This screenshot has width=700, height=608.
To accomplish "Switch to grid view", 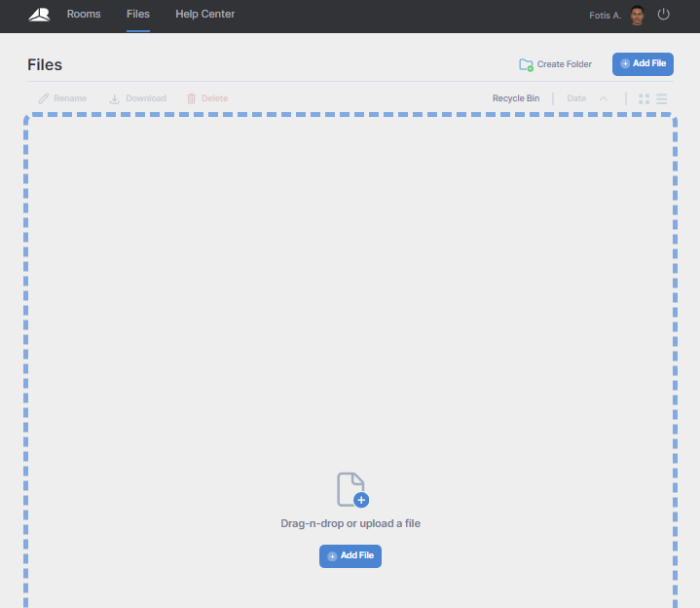I will tap(644, 98).
